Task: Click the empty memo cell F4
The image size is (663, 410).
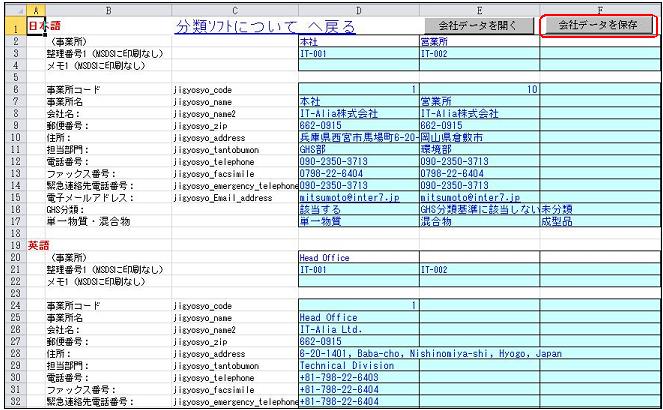Action: (600, 65)
